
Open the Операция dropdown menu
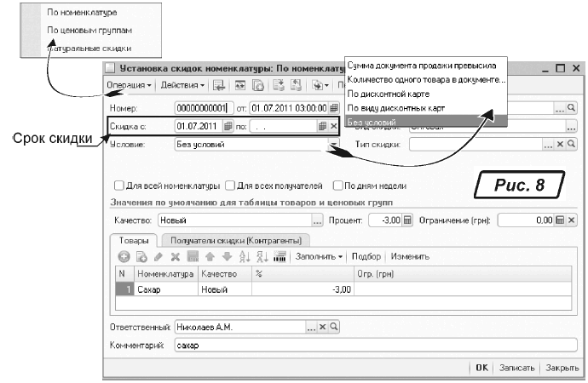click(x=130, y=85)
